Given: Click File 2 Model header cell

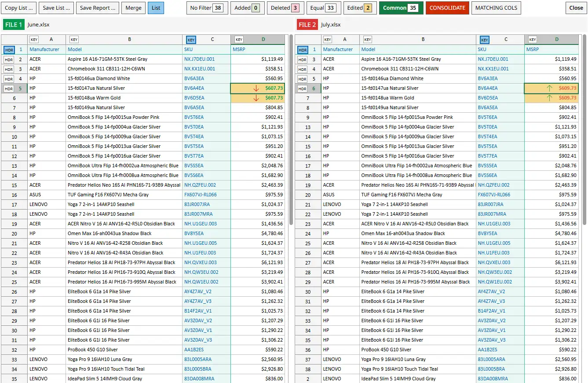Looking at the screenshot, I should pos(418,50).
